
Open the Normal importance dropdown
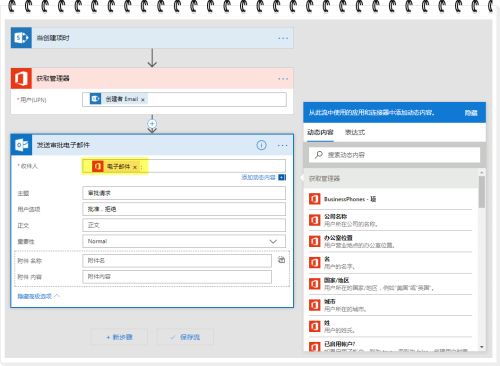(x=184, y=241)
